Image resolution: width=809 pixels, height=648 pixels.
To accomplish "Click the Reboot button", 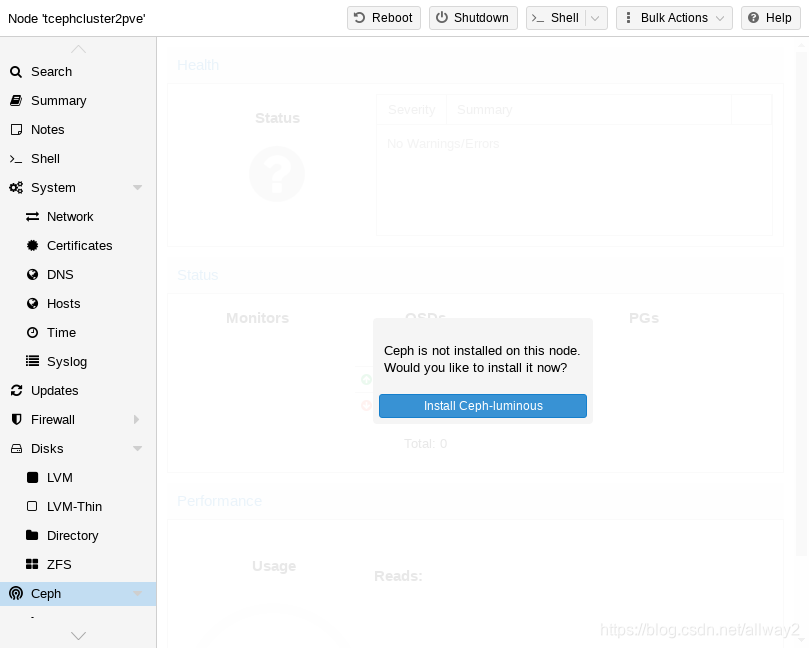I will pyautogui.click(x=384, y=18).
